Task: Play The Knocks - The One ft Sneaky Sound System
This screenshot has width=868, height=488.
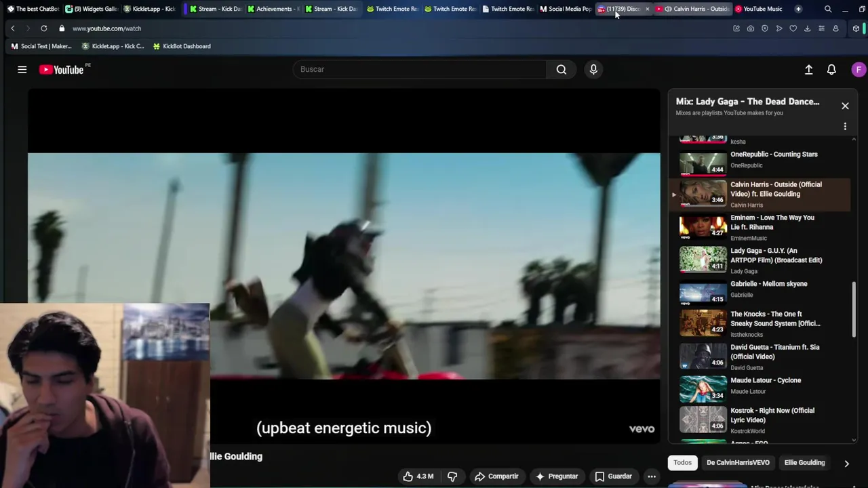Action: tap(759, 323)
